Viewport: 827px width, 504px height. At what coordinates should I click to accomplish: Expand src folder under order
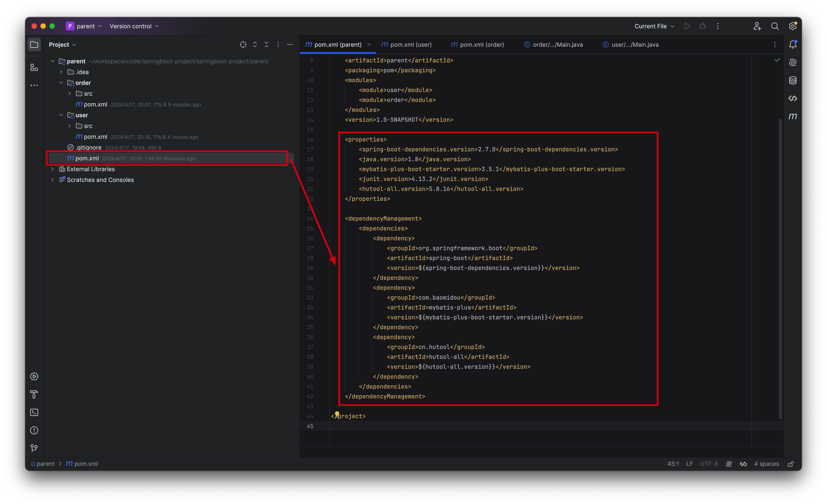point(69,94)
